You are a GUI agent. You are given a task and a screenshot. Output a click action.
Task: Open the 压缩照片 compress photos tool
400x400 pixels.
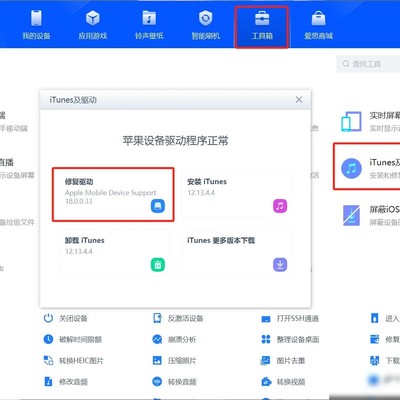[174, 360]
